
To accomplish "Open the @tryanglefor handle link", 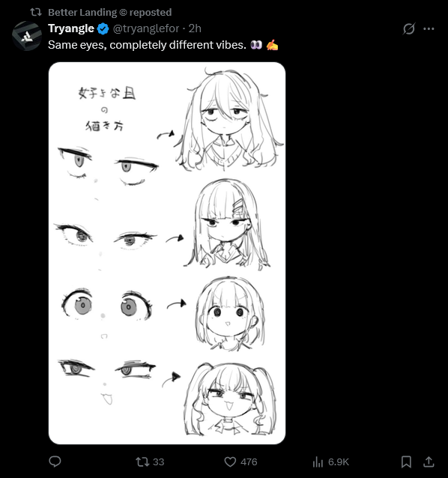I will click(146, 28).
